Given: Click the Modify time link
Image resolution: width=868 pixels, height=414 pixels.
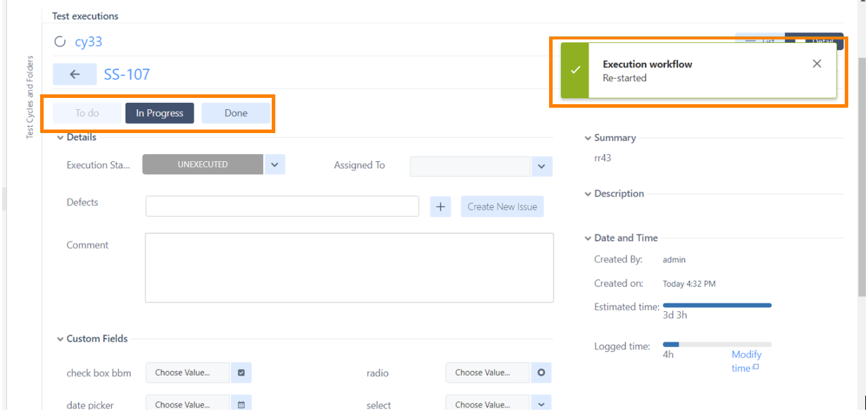Looking at the screenshot, I should (746, 361).
